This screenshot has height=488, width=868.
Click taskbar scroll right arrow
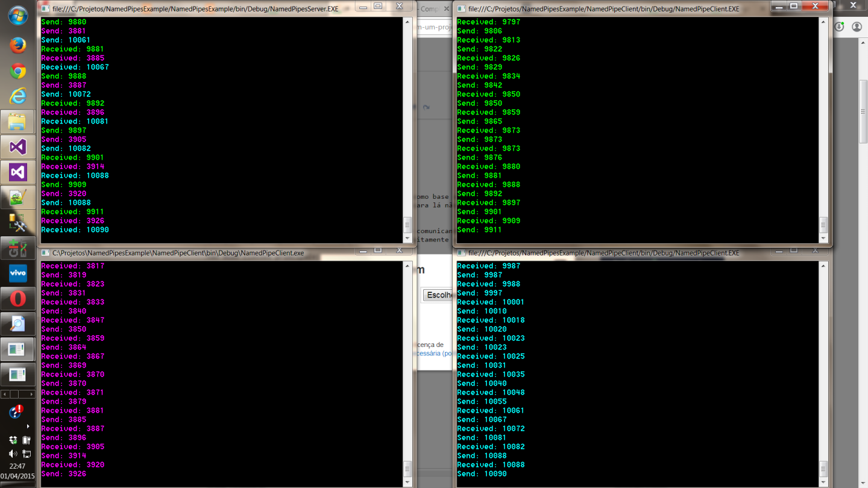(x=31, y=394)
